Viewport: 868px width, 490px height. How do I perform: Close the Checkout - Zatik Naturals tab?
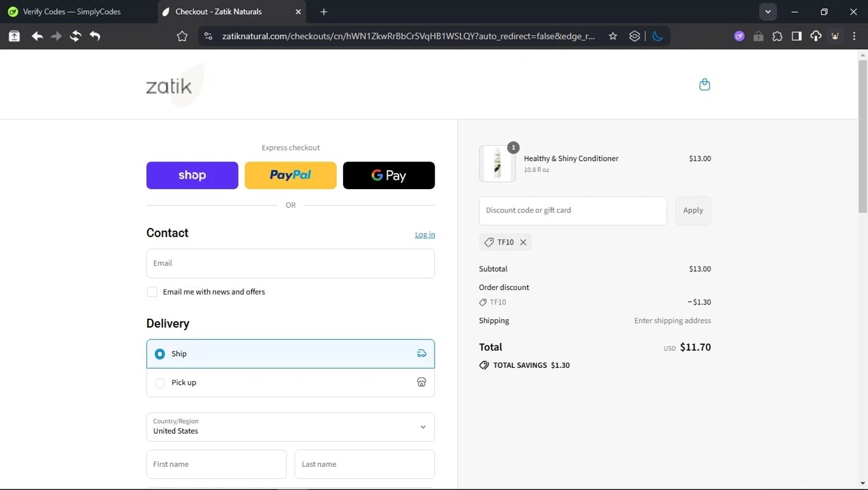(x=298, y=12)
